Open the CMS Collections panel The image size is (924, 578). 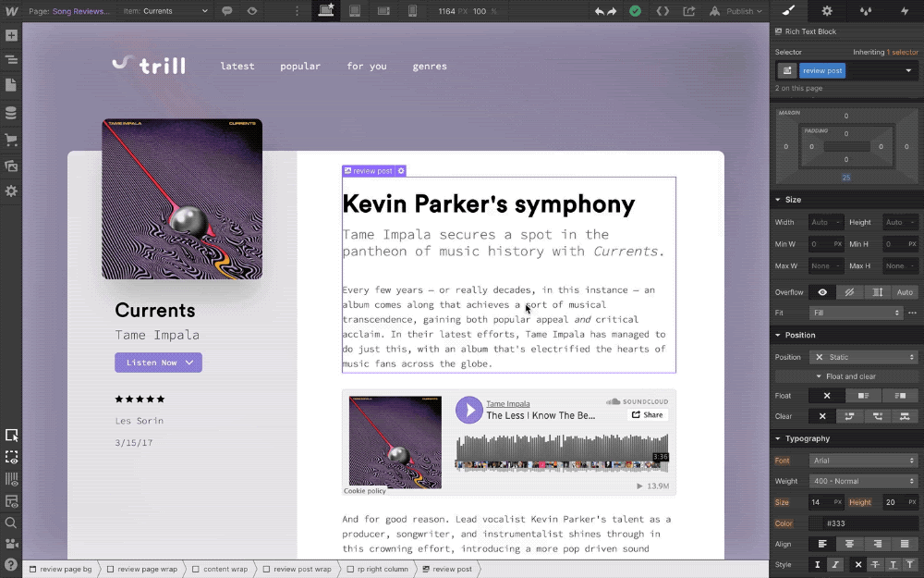click(x=11, y=113)
